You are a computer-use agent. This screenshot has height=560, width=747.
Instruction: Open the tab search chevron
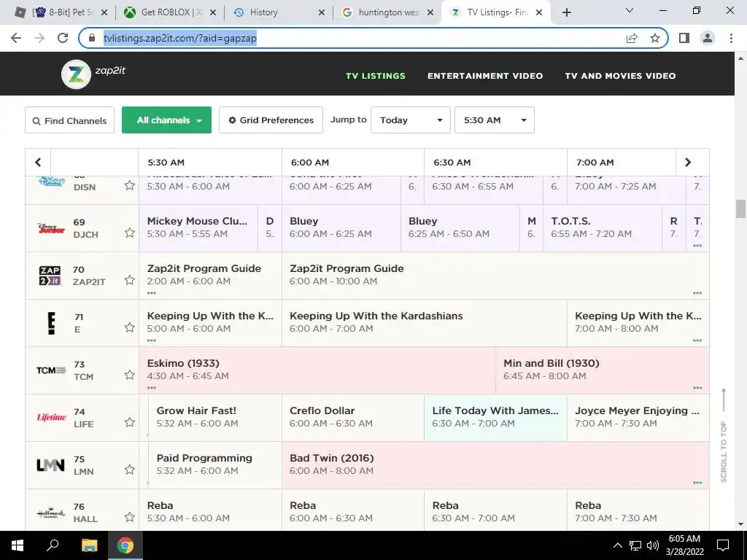coord(630,10)
